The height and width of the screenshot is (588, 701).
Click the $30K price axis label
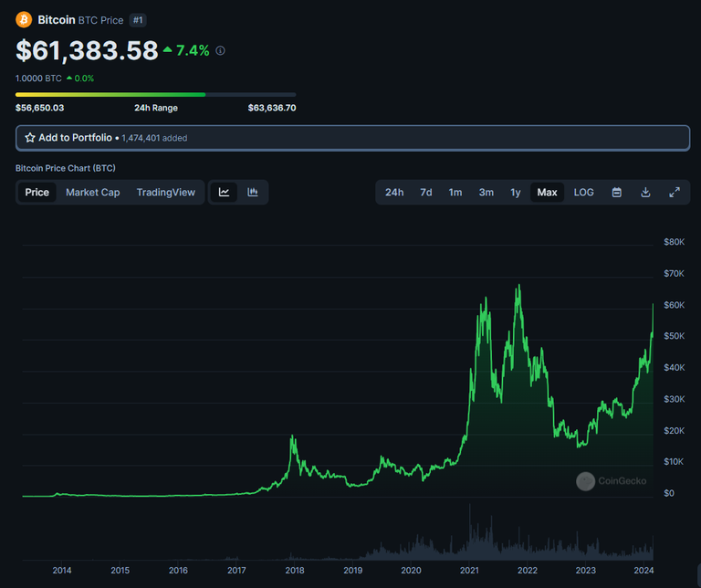coord(674,399)
